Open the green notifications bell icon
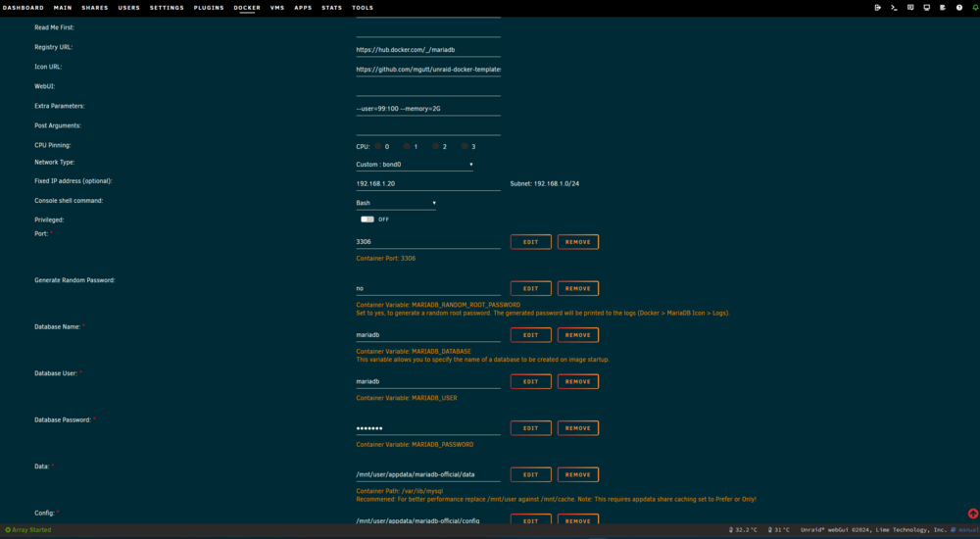Image resolution: width=980 pixels, height=539 pixels. (975, 8)
